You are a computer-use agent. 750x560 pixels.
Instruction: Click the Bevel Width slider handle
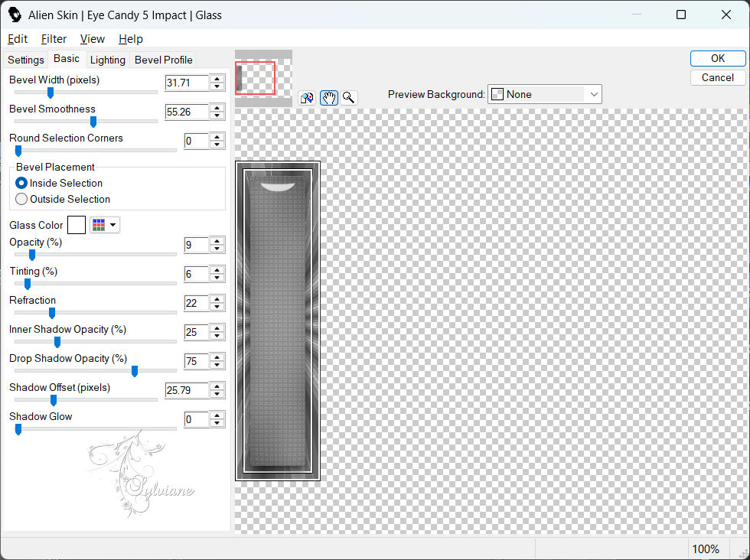click(x=51, y=93)
